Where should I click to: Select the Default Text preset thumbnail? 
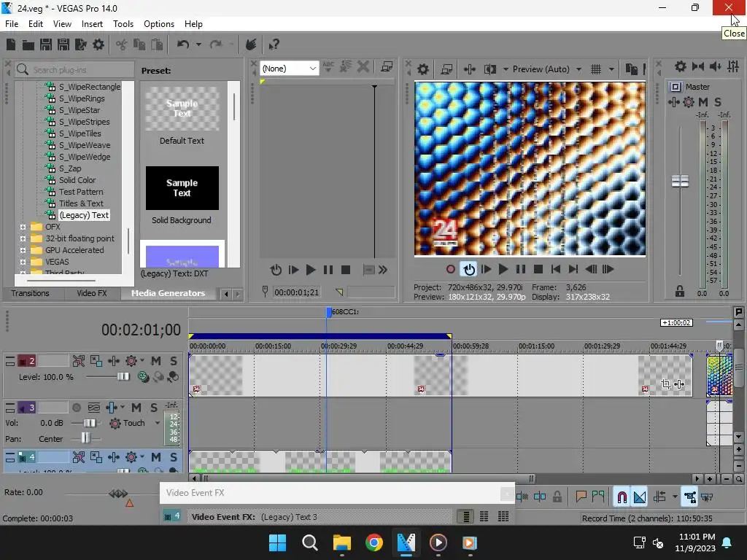point(182,109)
